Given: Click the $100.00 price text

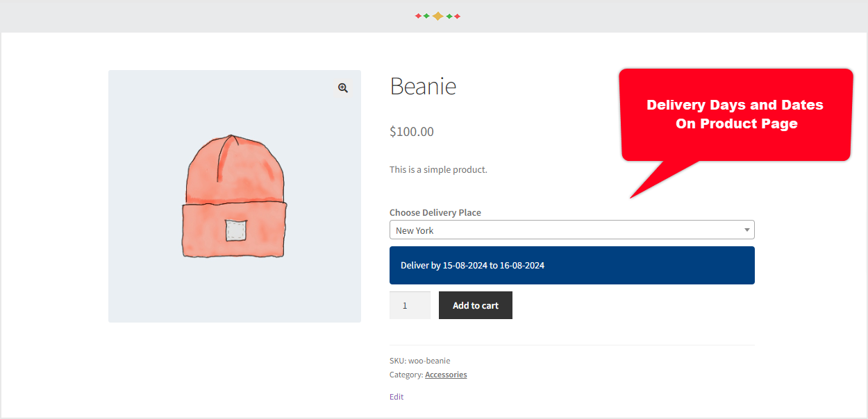Looking at the screenshot, I should click(411, 131).
